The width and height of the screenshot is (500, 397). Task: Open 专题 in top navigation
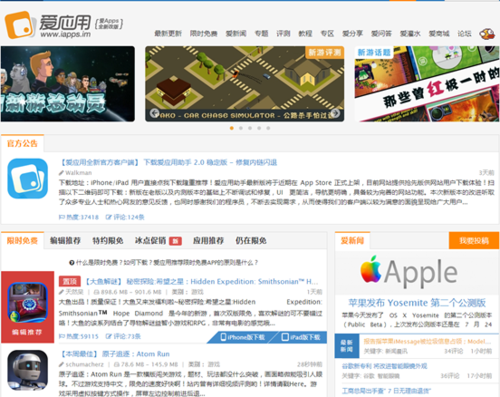(x=261, y=33)
